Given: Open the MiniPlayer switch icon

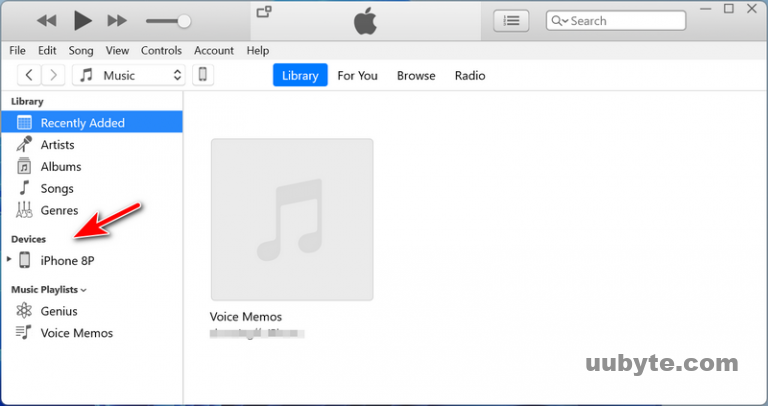Looking at the screenshot, I should (x=264, y=11).
